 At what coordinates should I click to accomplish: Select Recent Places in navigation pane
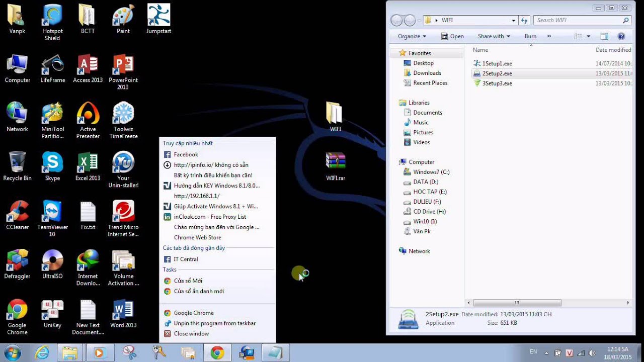[x=430, y=83]
